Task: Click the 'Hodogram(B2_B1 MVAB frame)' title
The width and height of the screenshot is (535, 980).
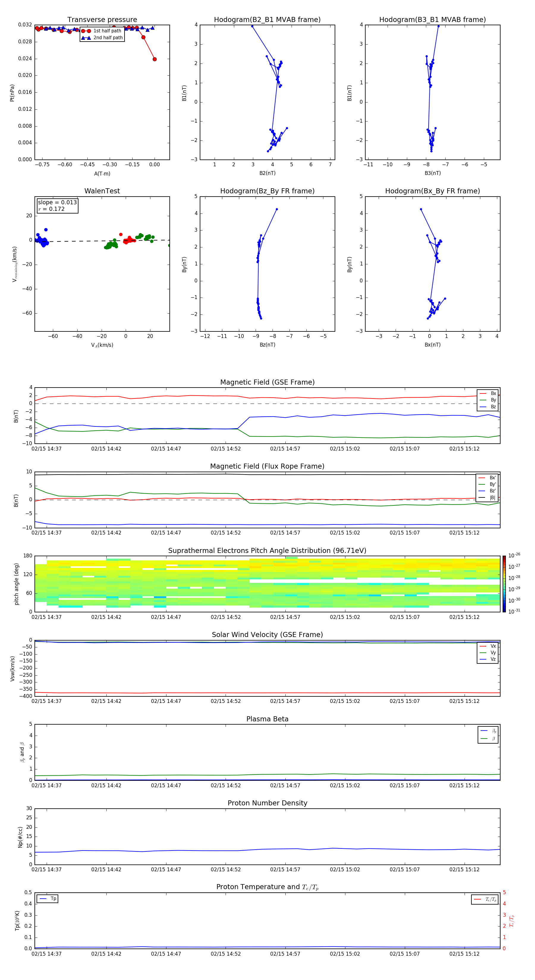Action: tap(267, 20)
